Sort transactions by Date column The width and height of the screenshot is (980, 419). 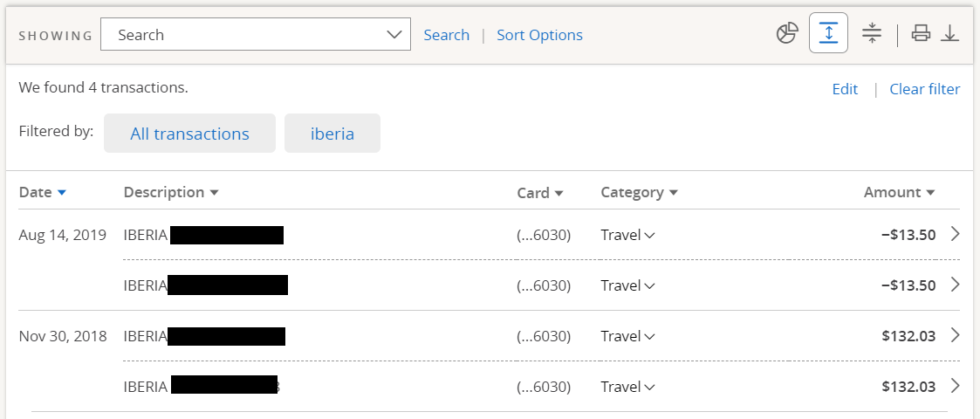(43, 193)
